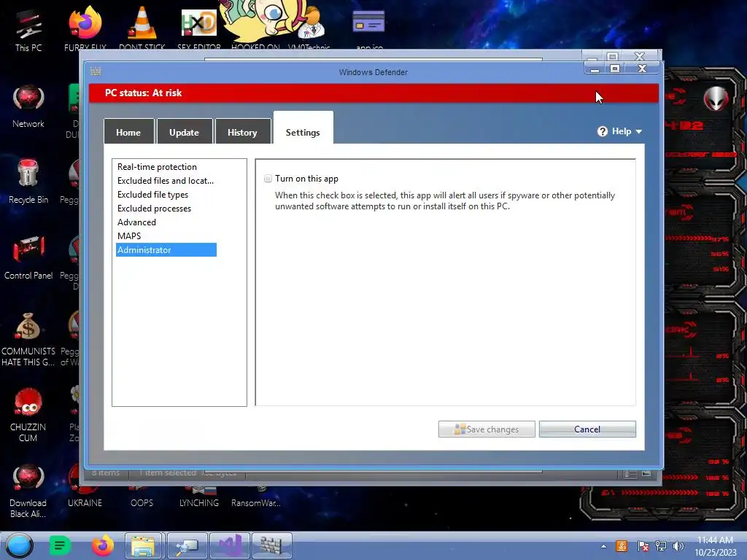Open Visual Studio from the taskbar
Viewport: 747px width, 560px height.
click(x=230, y=545)
